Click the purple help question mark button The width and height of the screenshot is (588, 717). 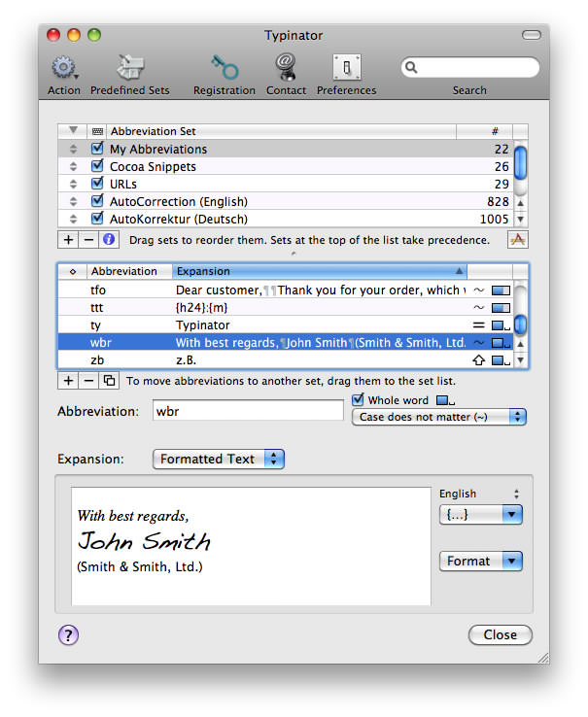[68, 634]
